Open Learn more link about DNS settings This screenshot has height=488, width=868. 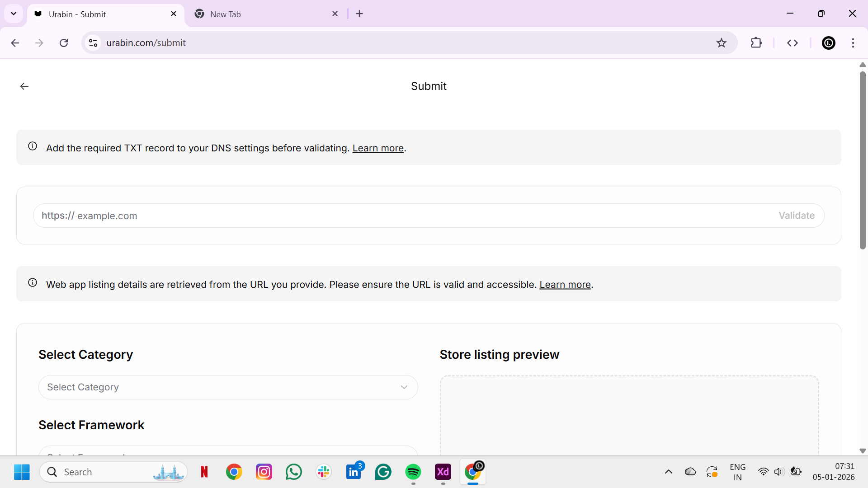coord(378,148)
